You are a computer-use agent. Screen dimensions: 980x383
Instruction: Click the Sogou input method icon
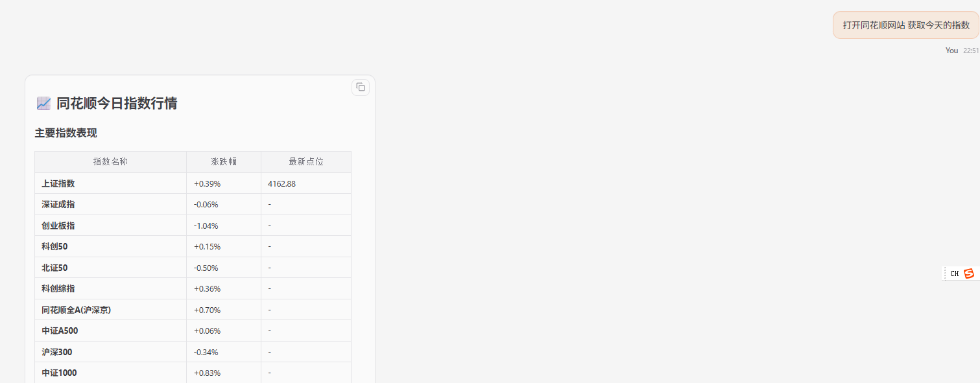(x=969, y=273)
